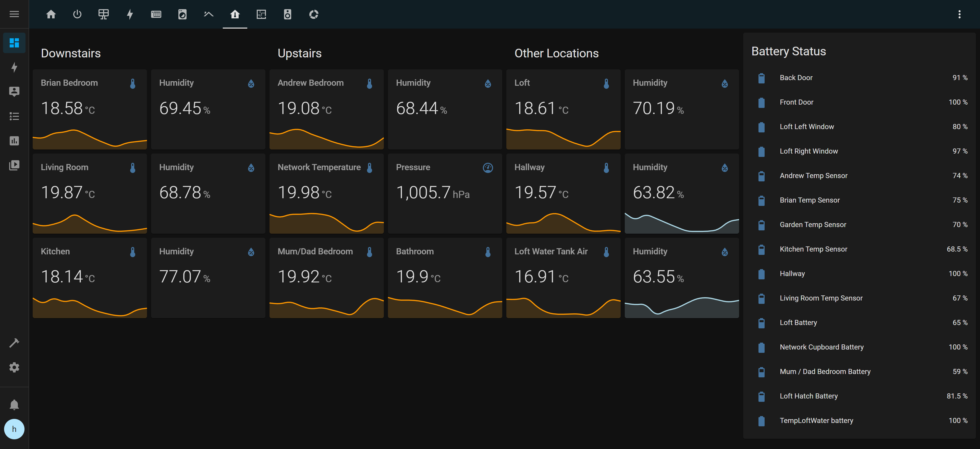The image size is (980, 449).
Task: Open the washing machine tab icon
Action: point(182,15)
